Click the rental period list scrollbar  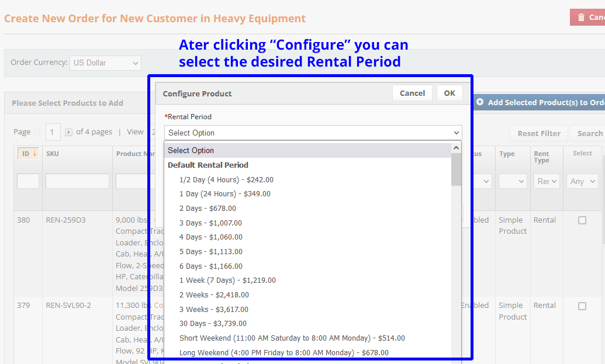click(456, 171)
